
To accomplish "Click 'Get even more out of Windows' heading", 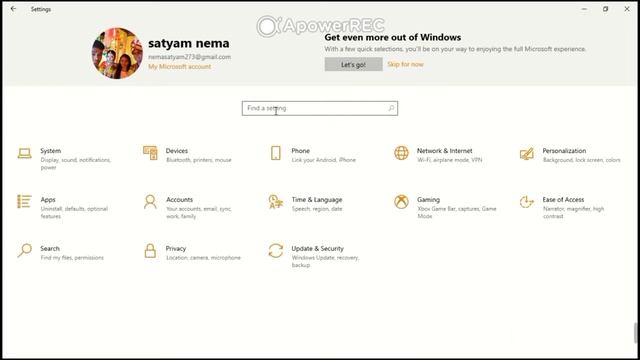I will 393,37.
